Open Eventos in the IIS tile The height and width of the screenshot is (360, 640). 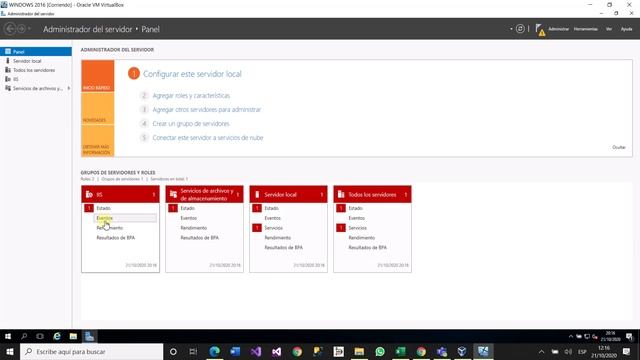(x=104, y=218)
